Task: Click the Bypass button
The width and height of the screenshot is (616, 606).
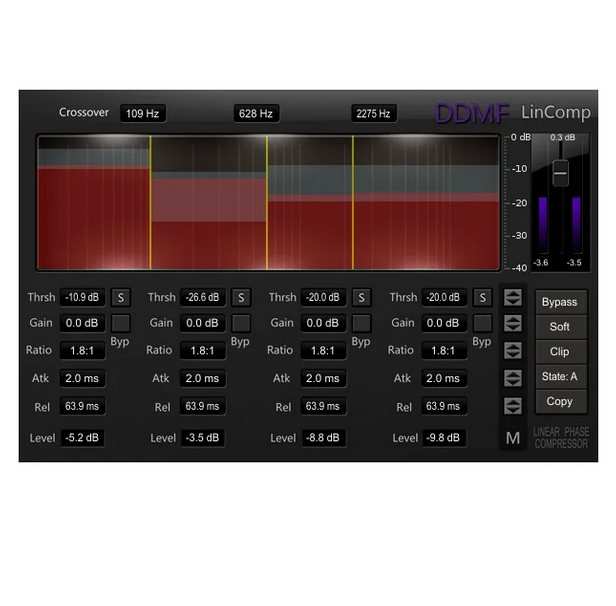Action: coord(561,302)
